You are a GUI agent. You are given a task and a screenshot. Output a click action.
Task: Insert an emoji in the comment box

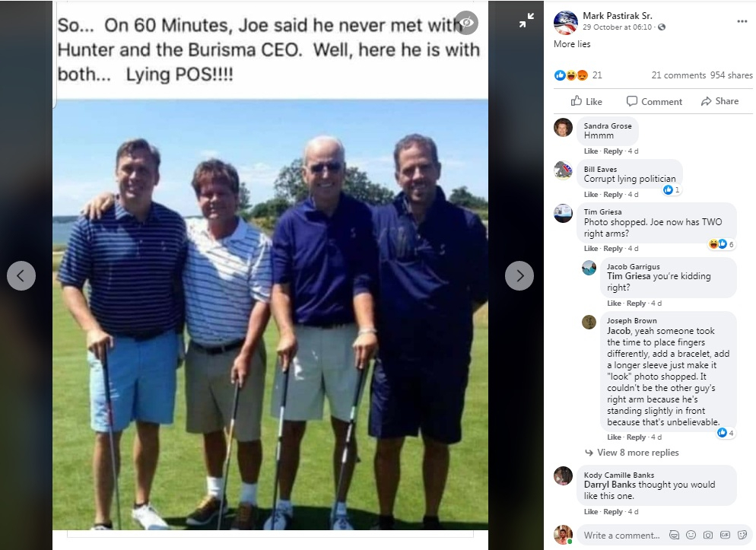click(x=691, y=536)
